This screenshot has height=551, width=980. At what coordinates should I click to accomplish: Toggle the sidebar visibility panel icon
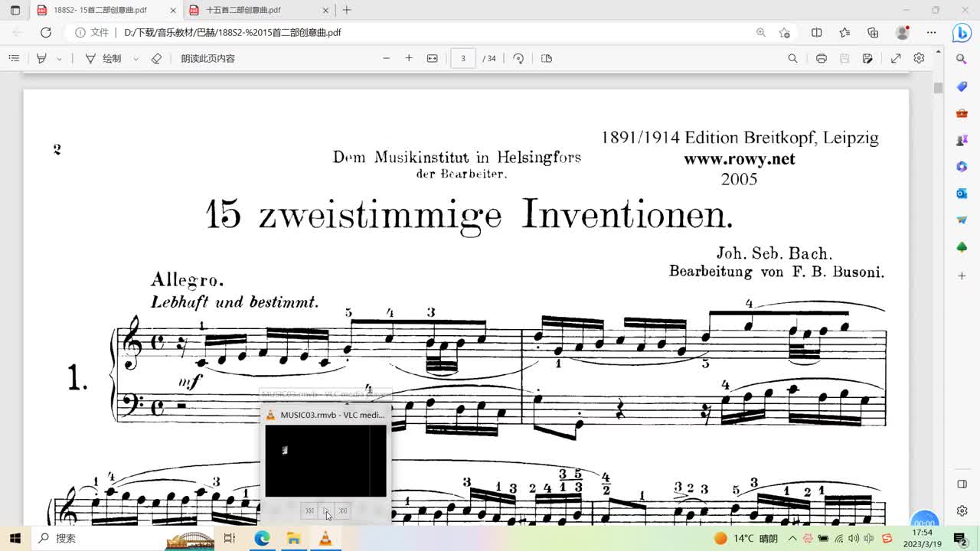click(x=962, y=484)
